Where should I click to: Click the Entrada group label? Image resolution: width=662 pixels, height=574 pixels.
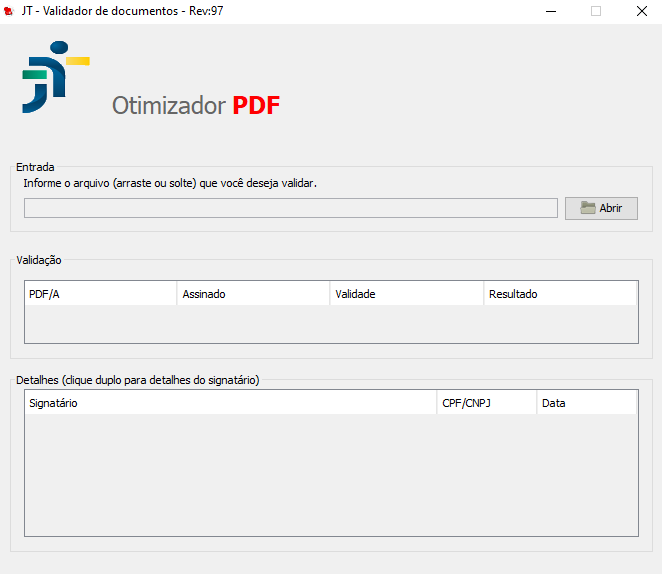pos(35,167)
